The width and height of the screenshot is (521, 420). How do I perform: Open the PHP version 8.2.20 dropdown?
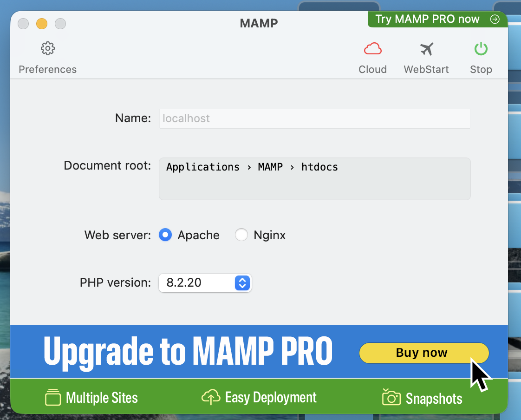[x=205, y=282]
